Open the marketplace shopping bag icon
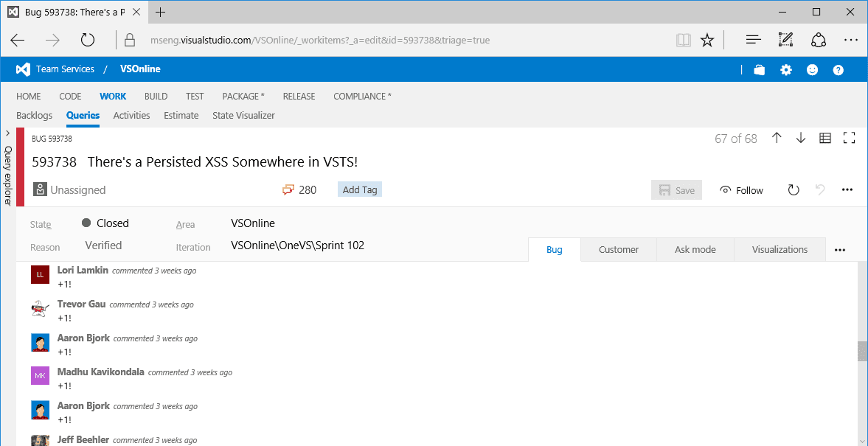The height and width of the screenshot is (446, 868). (760, 70)
